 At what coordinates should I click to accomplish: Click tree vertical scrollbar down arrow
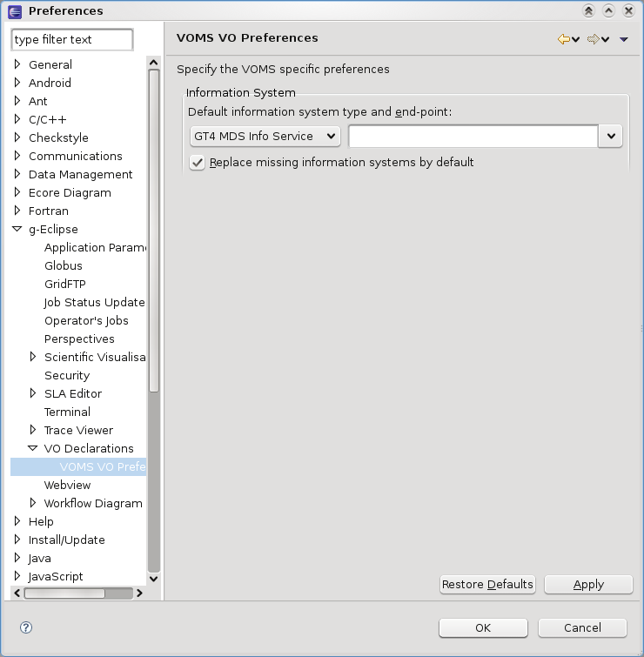coord(154,579)
